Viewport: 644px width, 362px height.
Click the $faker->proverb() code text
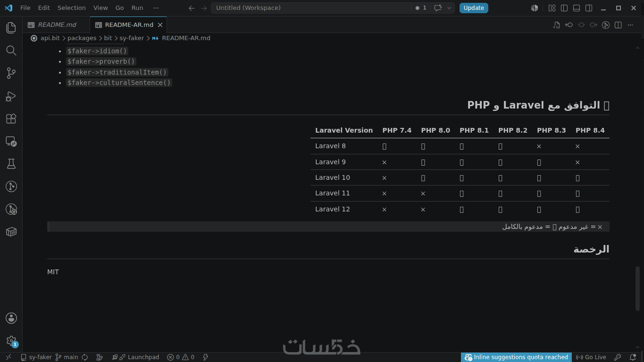click(101, 61)
